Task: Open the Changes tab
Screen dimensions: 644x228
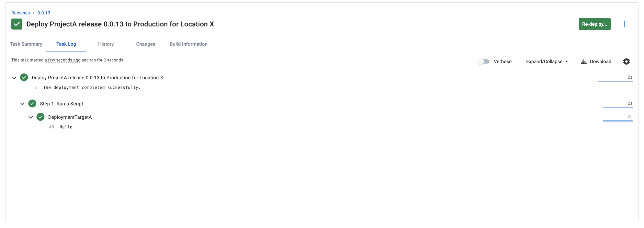Action: pos(146,44)
